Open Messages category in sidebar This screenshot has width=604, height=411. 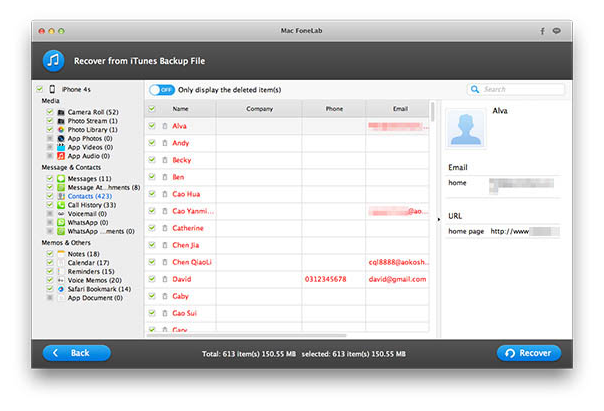click(90, 178)
